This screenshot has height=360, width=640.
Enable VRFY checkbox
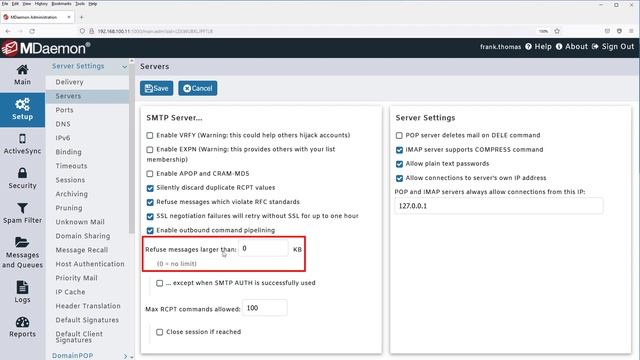(x=150, y=136)
